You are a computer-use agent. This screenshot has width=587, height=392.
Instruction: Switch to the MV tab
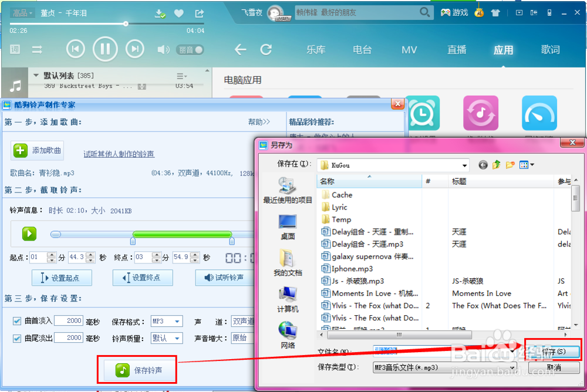click(x=409, y=50)
